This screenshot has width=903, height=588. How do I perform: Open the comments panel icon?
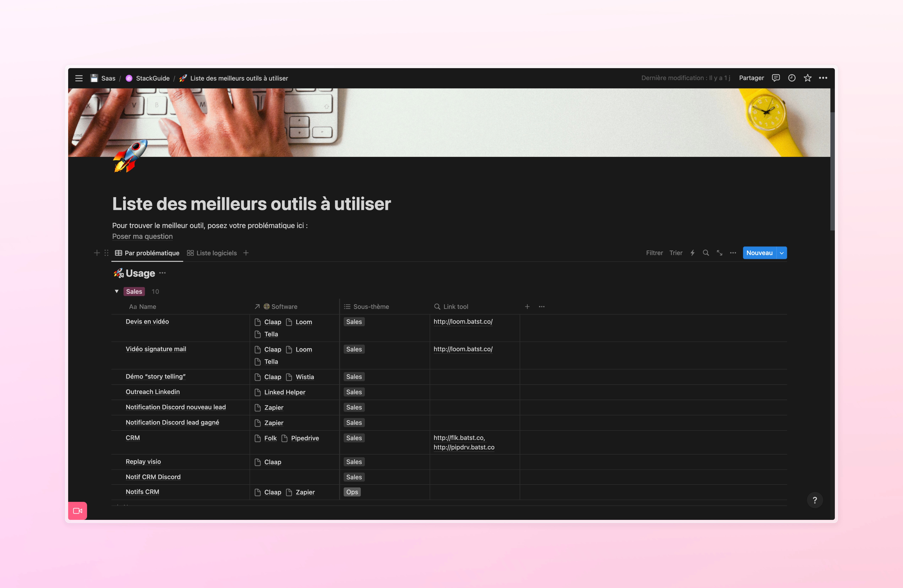tap(776, 78)
